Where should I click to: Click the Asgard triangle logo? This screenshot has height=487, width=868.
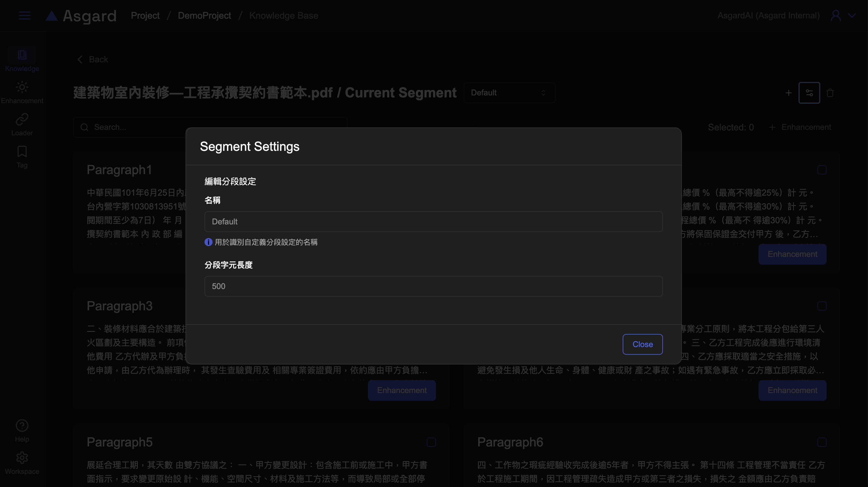52,16
